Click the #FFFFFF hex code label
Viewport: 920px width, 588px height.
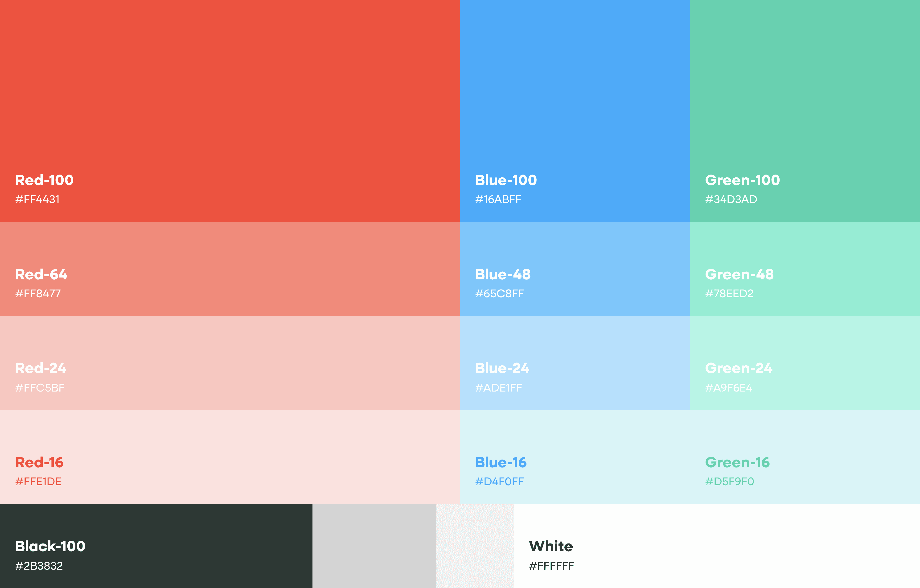click(551, 565)
